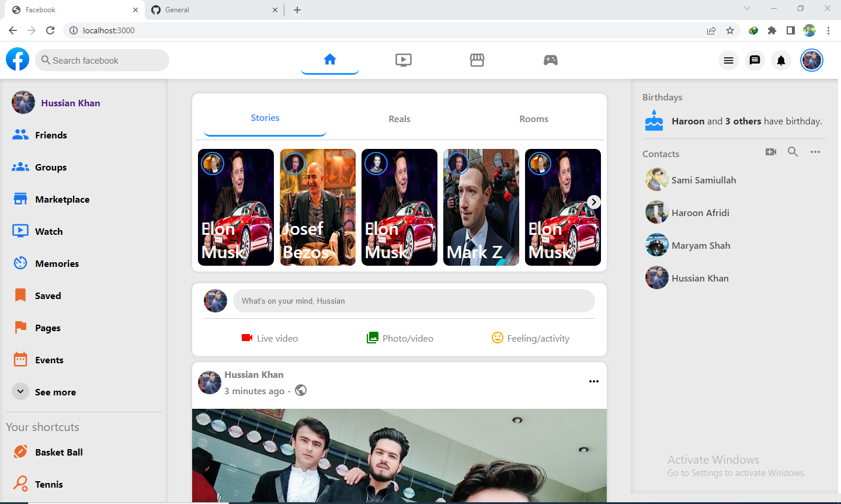Click the search contacts magnifier icon
The width and height of the screenshot is (841, 504).
click(793, 152)
